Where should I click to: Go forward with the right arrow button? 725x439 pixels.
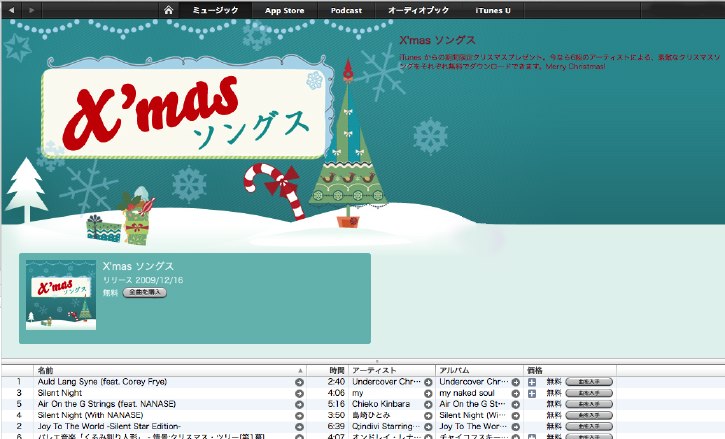(x=31, y=10)
